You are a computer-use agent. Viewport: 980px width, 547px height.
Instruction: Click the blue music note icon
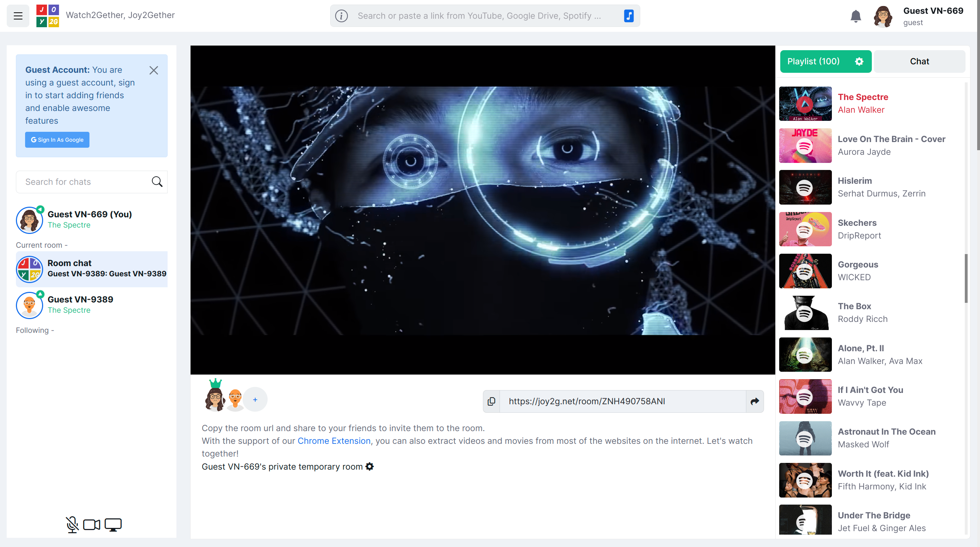(x=629, y=16)
